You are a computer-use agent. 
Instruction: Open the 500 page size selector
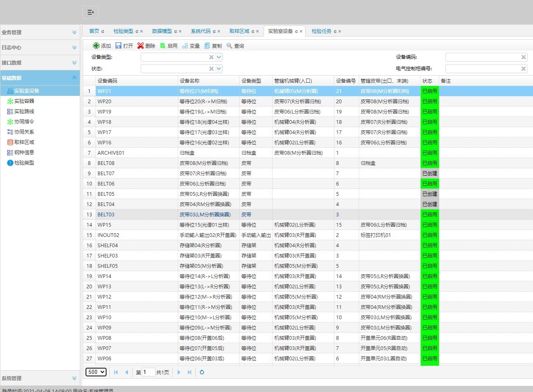coord(96,372)
